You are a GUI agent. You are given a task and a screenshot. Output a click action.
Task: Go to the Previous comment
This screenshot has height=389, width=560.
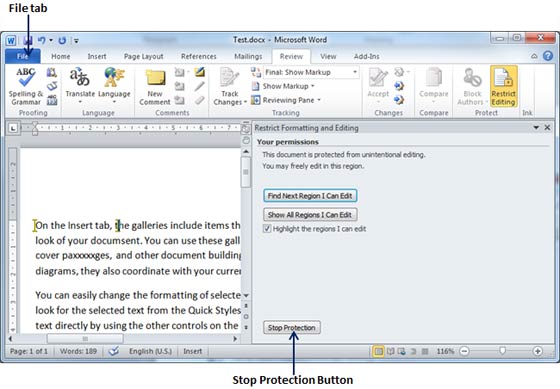(179, 86)
